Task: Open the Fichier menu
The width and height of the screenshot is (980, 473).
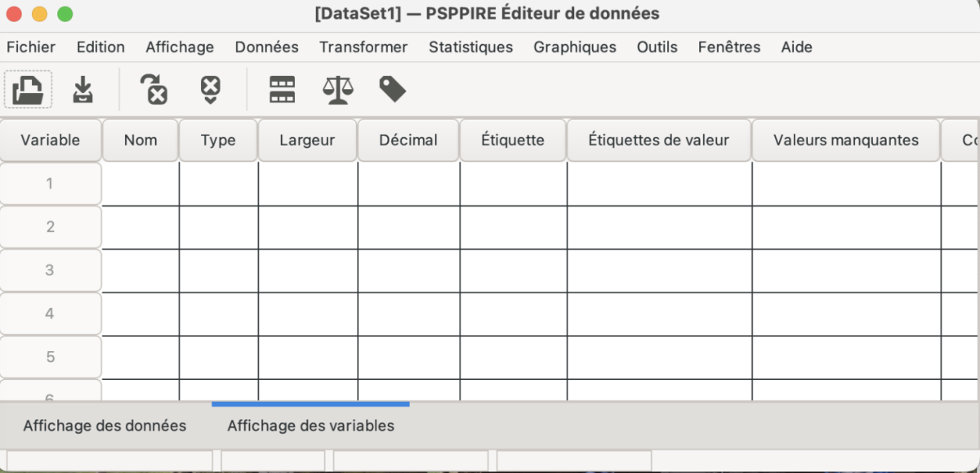Action: click(x=31, y=47)
